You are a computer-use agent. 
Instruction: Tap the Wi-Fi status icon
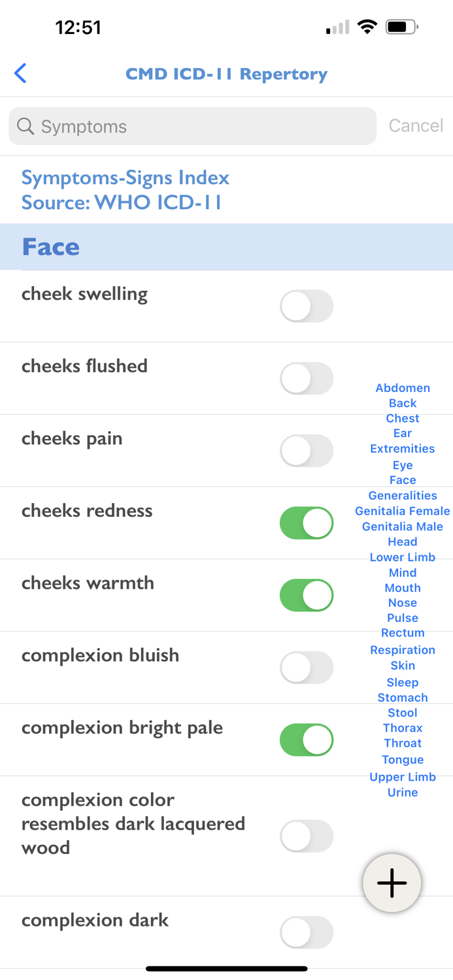coord(367,27)
